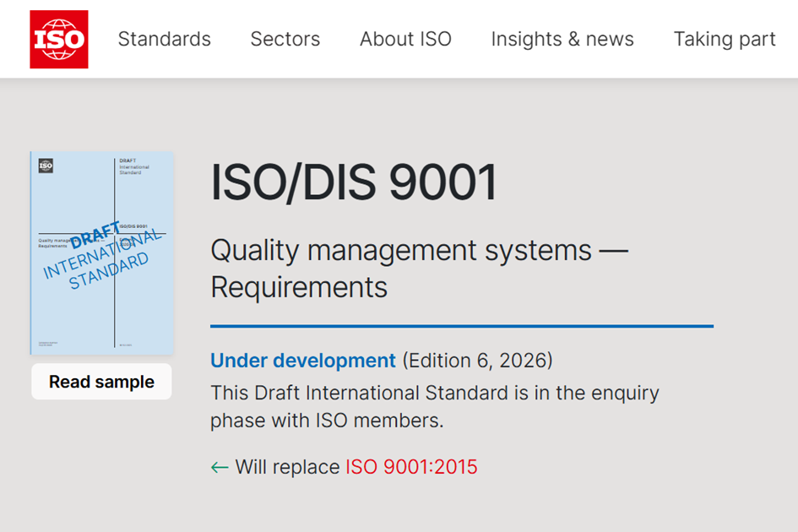Click the Edition 6, 2026 text
Screen dimensions: 798x532
[x=477, y=361]
